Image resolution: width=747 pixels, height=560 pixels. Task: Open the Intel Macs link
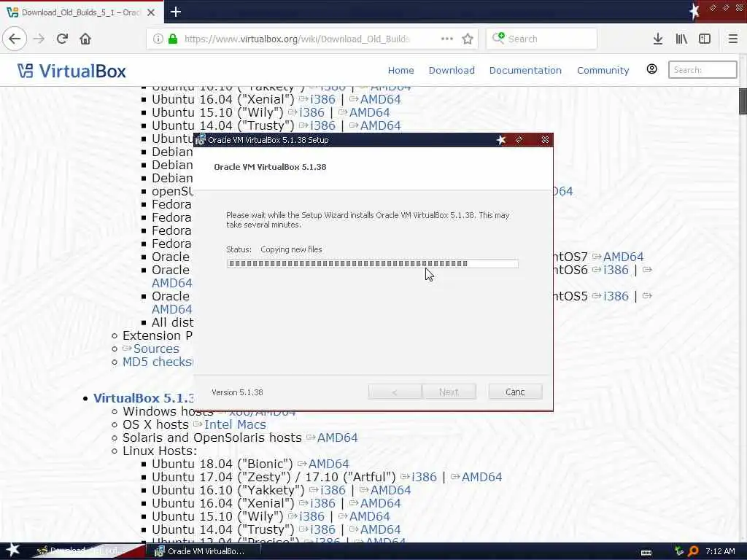(x=235, y=424)
